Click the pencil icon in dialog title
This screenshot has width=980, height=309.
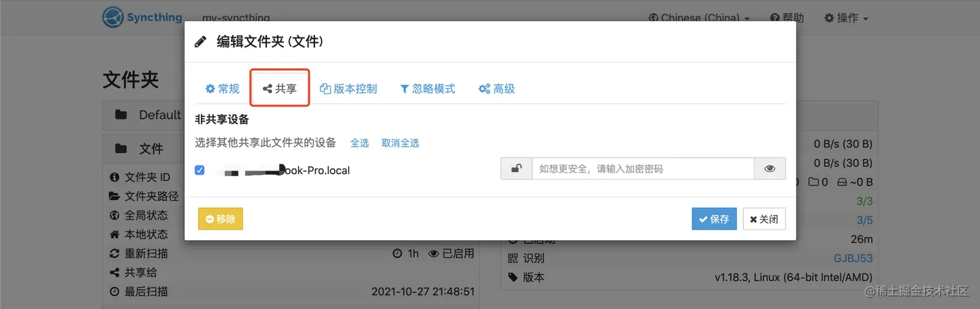click(x=200, y=42)
